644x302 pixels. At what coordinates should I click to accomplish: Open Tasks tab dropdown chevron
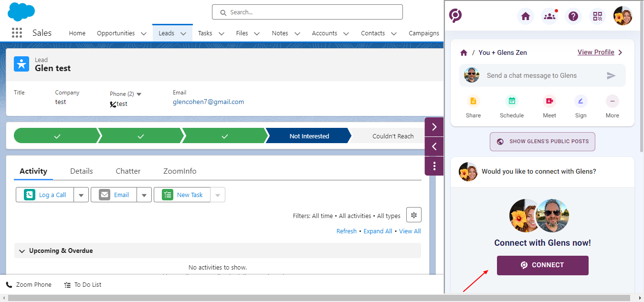click(222, 33)
